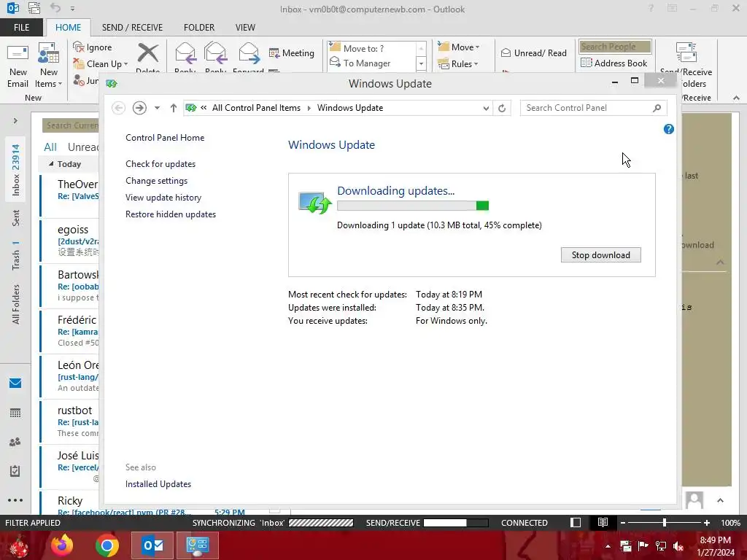This screenshot has height=560, width=747.
Task: Open the rustbot message in the list
Action: (70, 421)
